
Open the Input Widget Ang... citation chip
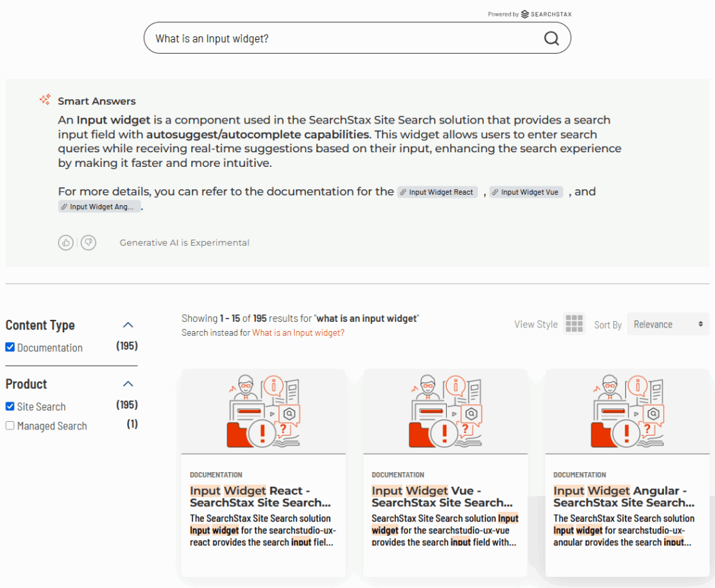99,207
